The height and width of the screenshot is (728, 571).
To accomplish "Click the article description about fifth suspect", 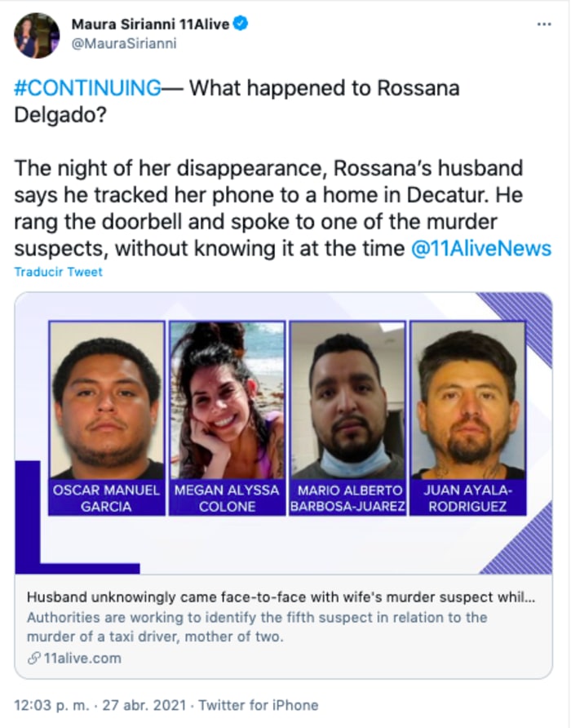I will pos(257,627).
